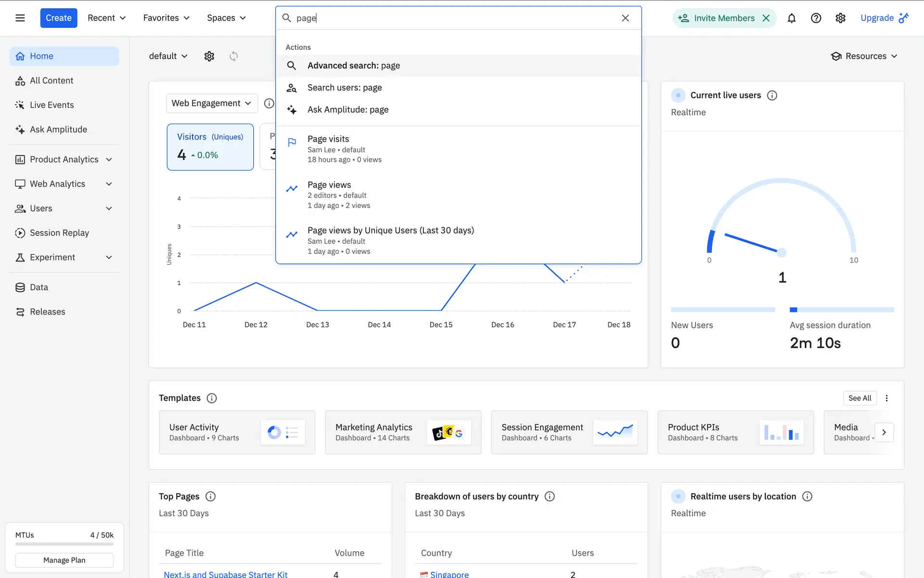
Task: Clear the search box with X icon
Action: point(625,18)
